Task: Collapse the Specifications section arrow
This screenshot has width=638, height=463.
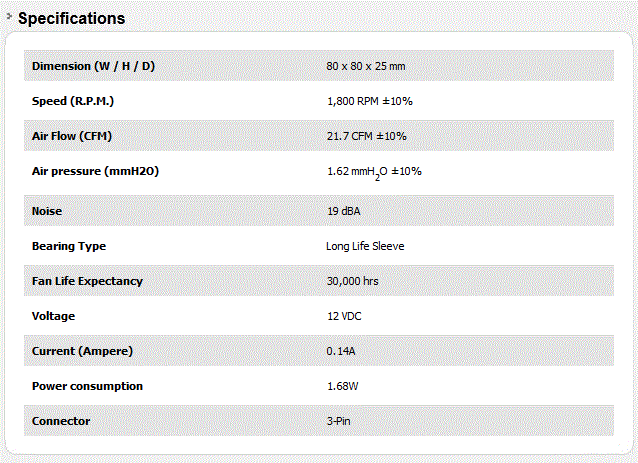Action: pos(10,17)
